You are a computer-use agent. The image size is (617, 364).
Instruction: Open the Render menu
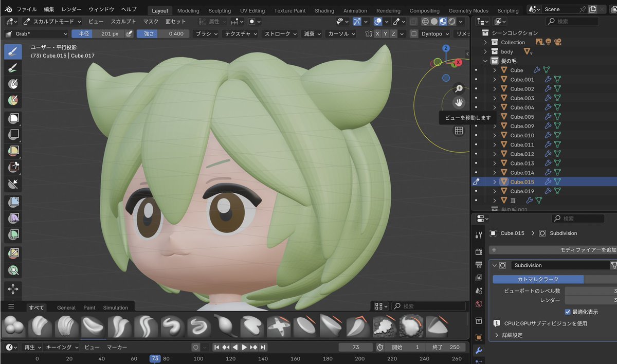(x=71, y=9)
